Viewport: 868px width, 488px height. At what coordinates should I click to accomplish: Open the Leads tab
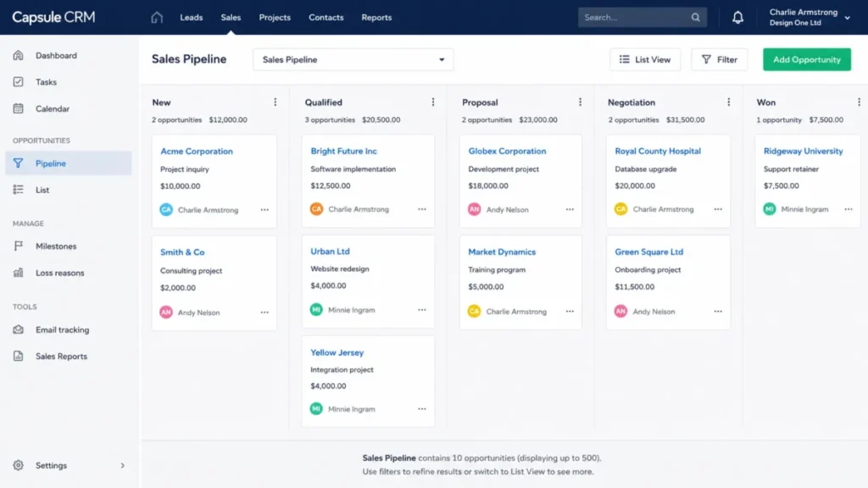(x=191, y=18)
